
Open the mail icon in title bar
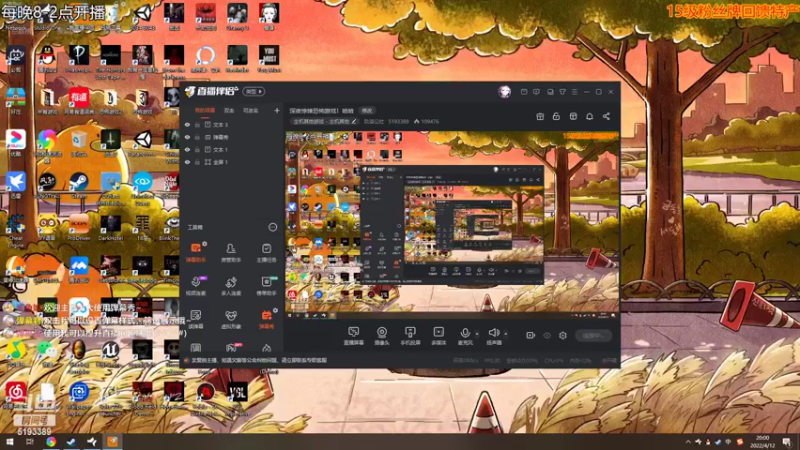pyautogui.click(x=524, y=92)
